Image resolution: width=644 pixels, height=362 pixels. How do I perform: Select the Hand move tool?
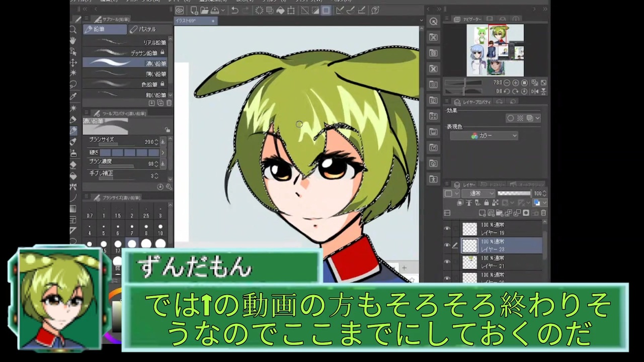coord(73,41)
